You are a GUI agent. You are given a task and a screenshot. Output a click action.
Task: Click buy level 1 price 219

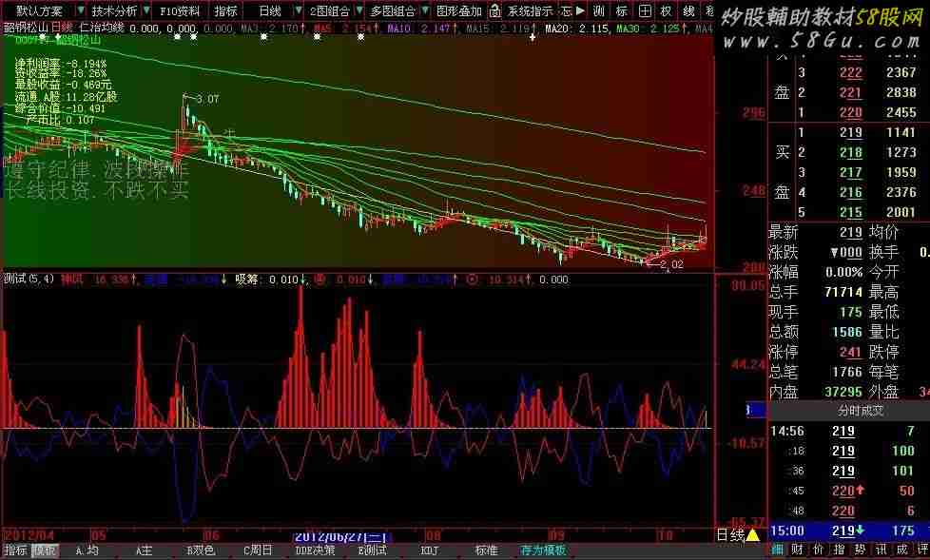click(x=850, y=133)
